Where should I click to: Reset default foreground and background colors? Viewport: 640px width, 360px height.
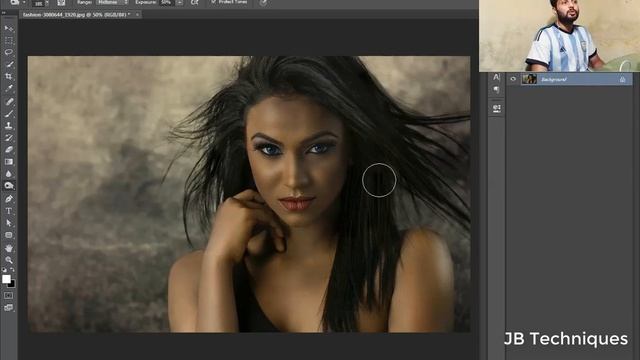(x=4, y=270)
